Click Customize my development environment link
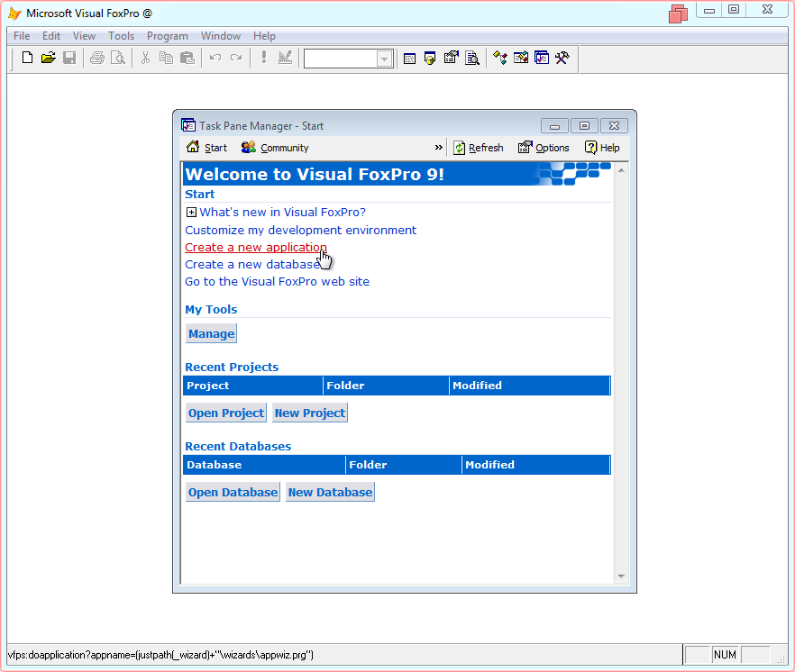795x672 pixels. pos(301,230)
